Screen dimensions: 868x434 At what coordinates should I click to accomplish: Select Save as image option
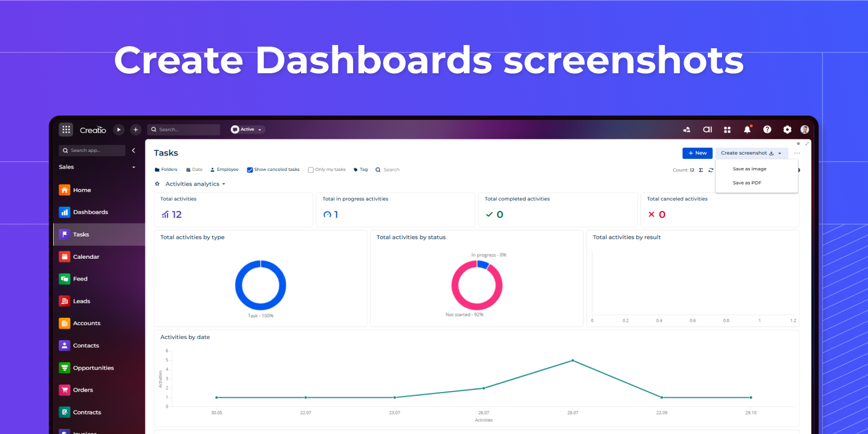(749, 169)
